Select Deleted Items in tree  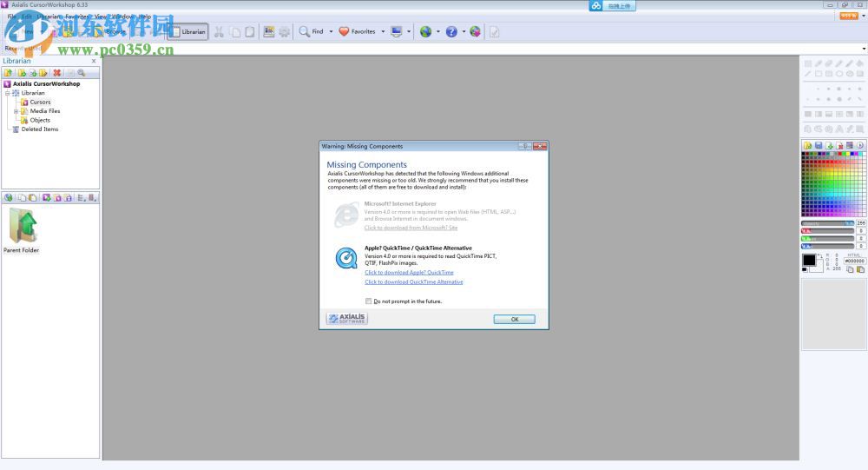point(40,129)
